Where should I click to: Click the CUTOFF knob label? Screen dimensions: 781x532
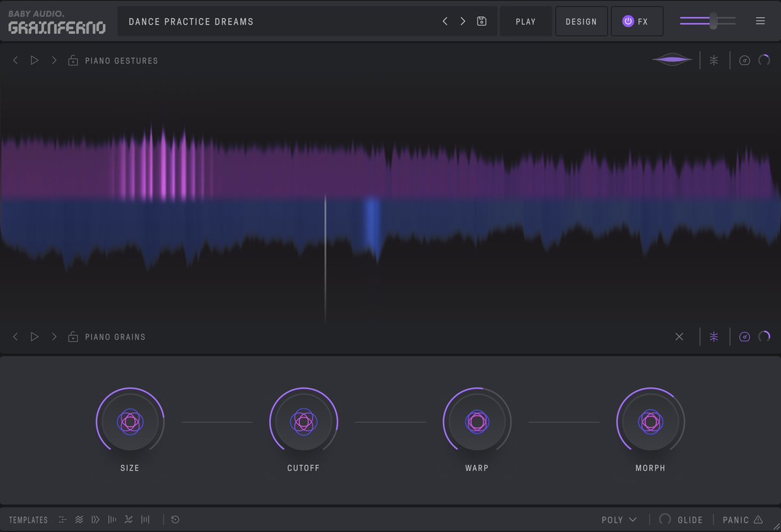coord(304,468)
